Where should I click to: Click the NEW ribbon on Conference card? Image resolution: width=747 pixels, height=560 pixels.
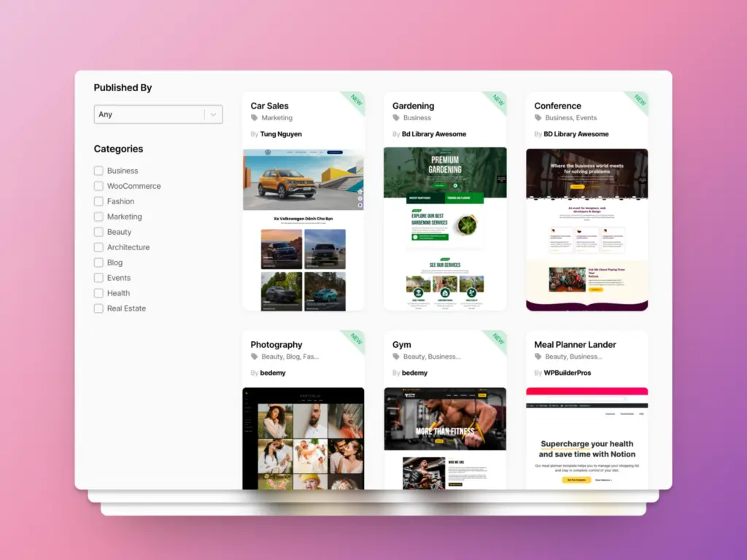pos(639,101)
